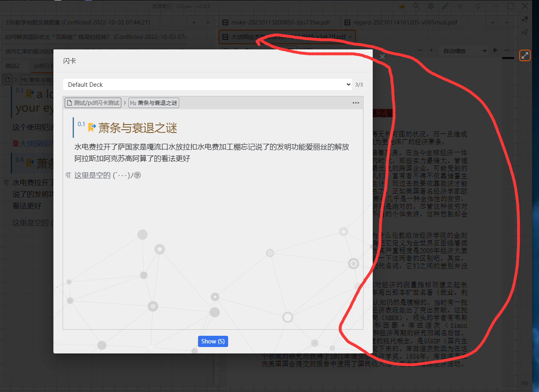The width and height of the screenshot is (539, 392).
Task: Close the 大侦探经济学 pdf tab
Action: click(x=350, y=37)
